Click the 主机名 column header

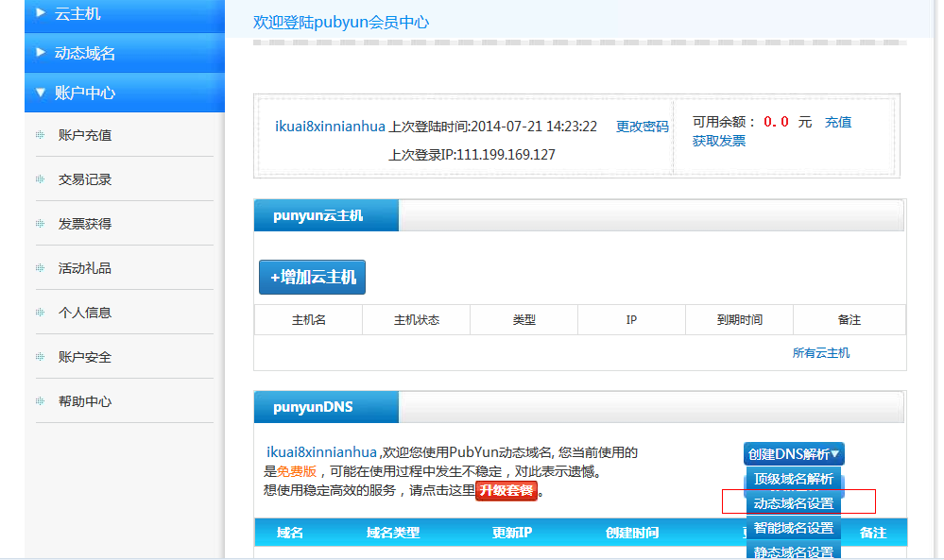pyautogui.click(x=309, y=320)
